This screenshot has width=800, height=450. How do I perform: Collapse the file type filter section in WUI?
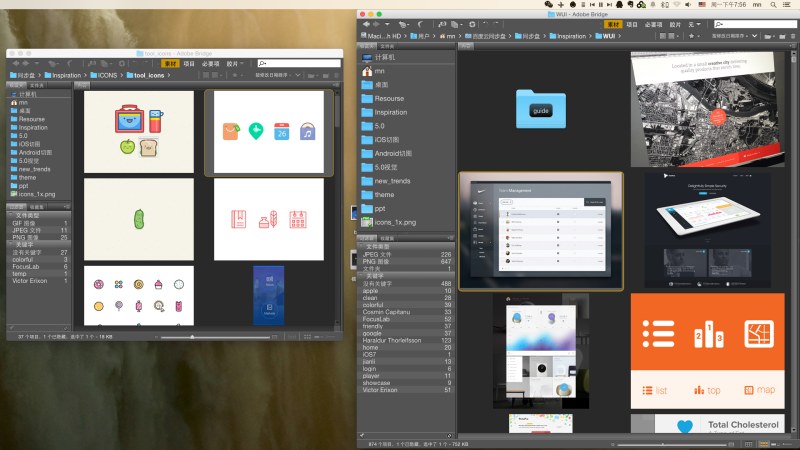click(x=362, y=246)
